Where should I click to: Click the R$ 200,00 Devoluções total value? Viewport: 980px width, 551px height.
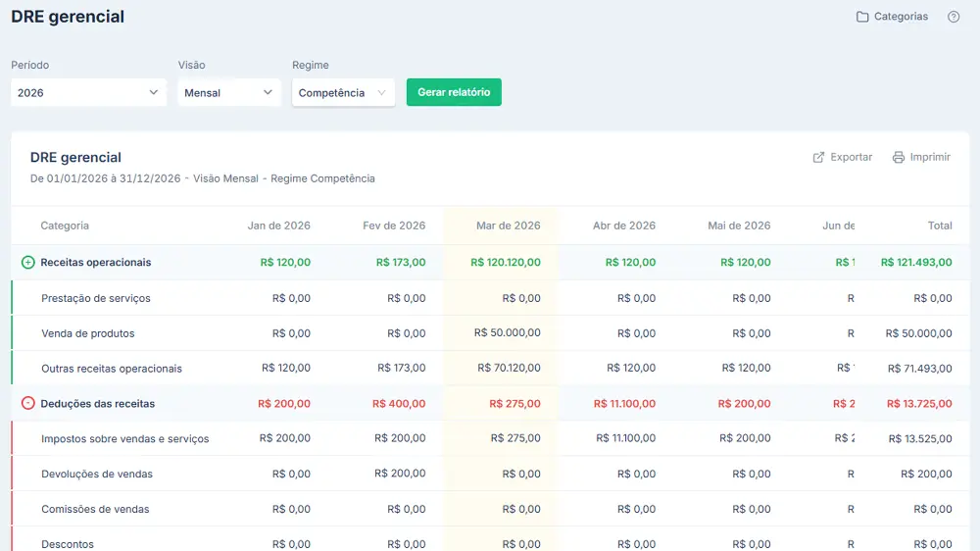[926, 475]
